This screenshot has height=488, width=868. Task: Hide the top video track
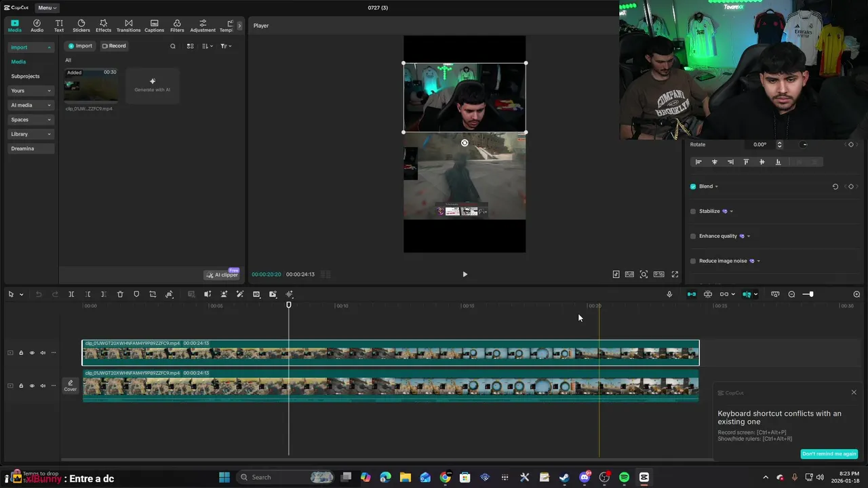pyautogui.click(x=32, y=352)
